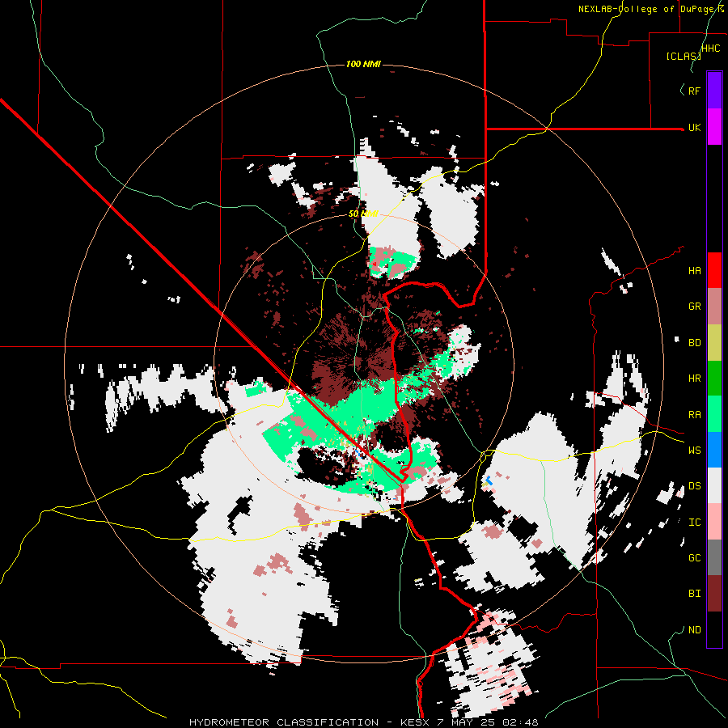Select the olive yellow BD legend swatch
The width and height of the screenshot is (728, 728).
tap(714, 342)
